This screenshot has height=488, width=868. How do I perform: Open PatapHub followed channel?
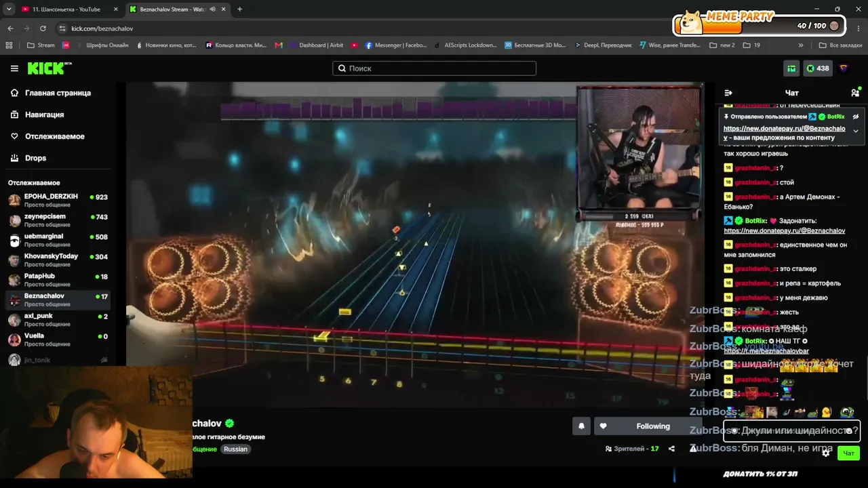click(58, 280)
